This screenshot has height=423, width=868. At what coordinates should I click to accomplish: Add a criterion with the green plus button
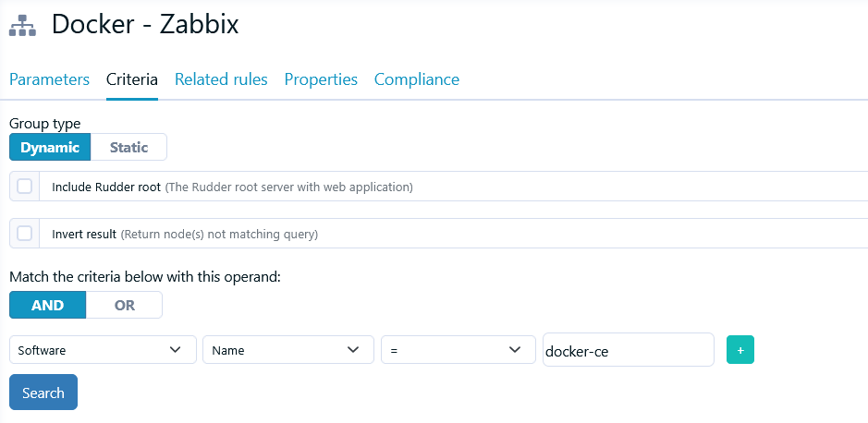point(740,350)
